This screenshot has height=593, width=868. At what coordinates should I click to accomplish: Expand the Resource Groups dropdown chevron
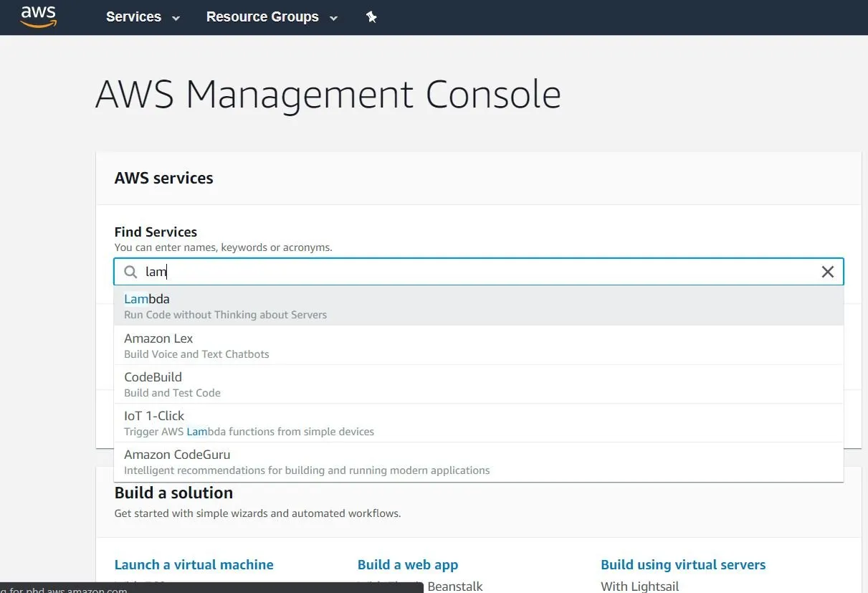pos(333,18)
